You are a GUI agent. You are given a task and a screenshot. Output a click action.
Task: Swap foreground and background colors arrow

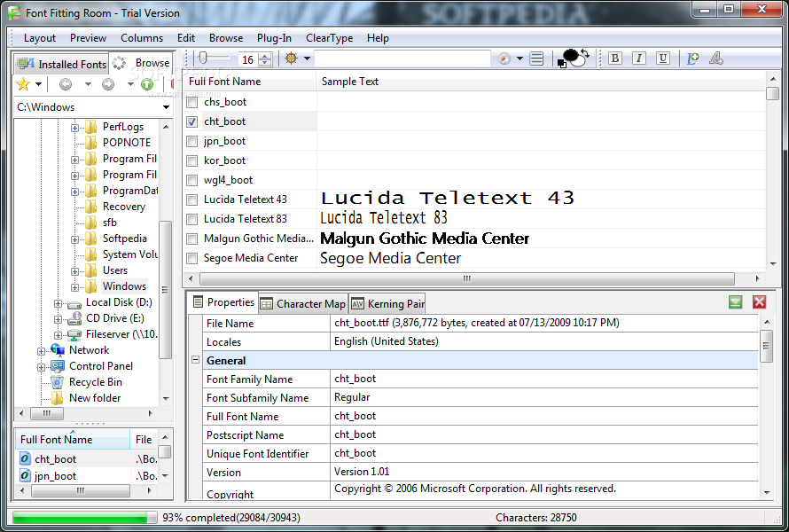(x=585, y=53)
